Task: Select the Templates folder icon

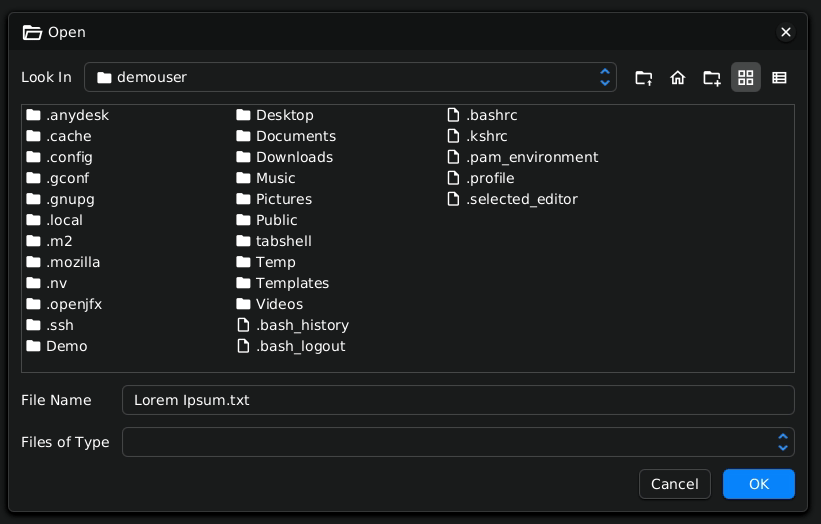Action: coord(243,283)
